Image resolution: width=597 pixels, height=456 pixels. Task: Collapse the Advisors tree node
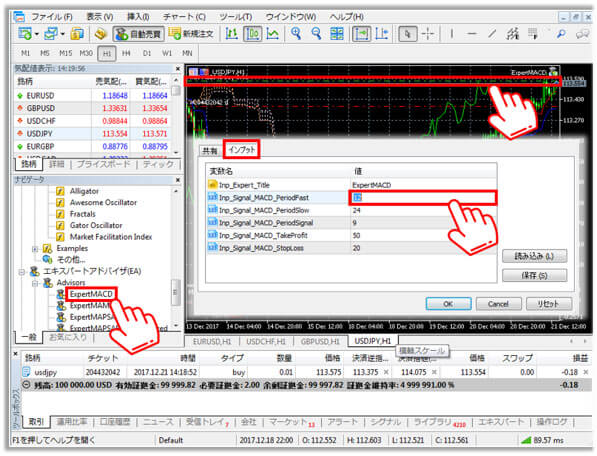pyautogui.click(x=35, y=283)
